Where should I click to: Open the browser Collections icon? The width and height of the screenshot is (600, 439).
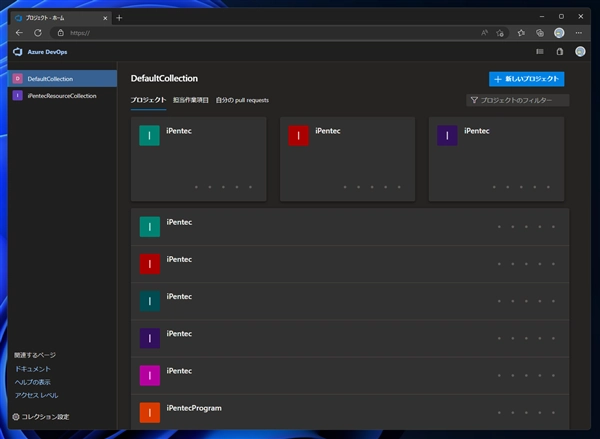540,33
